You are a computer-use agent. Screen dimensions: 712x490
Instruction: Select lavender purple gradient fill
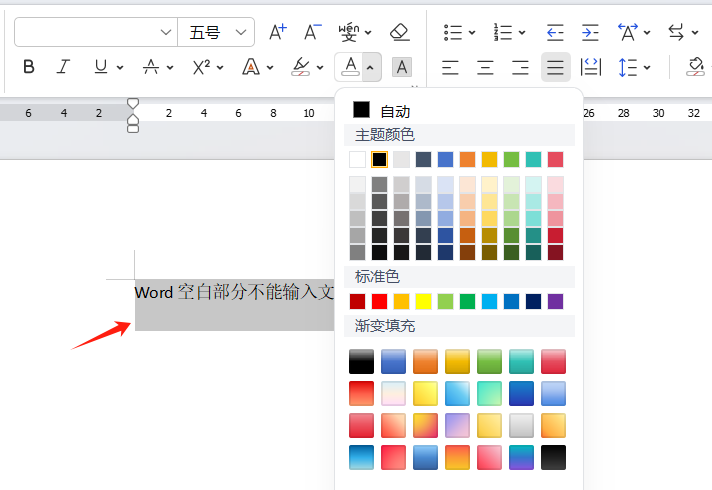point(457,425)
